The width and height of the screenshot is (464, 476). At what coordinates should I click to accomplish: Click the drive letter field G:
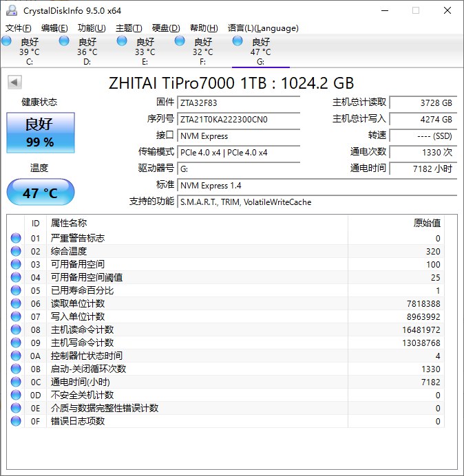238,169
